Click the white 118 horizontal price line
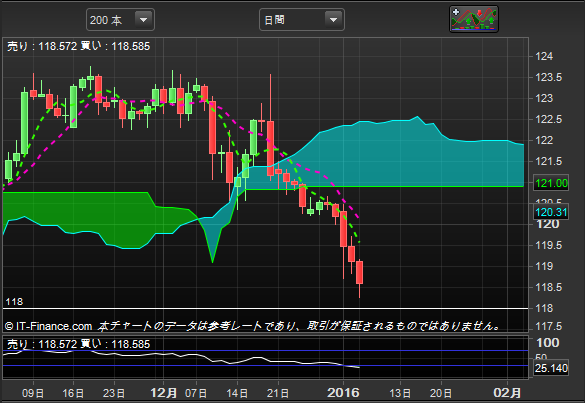The image size is (585, 403). coord(265,308)
